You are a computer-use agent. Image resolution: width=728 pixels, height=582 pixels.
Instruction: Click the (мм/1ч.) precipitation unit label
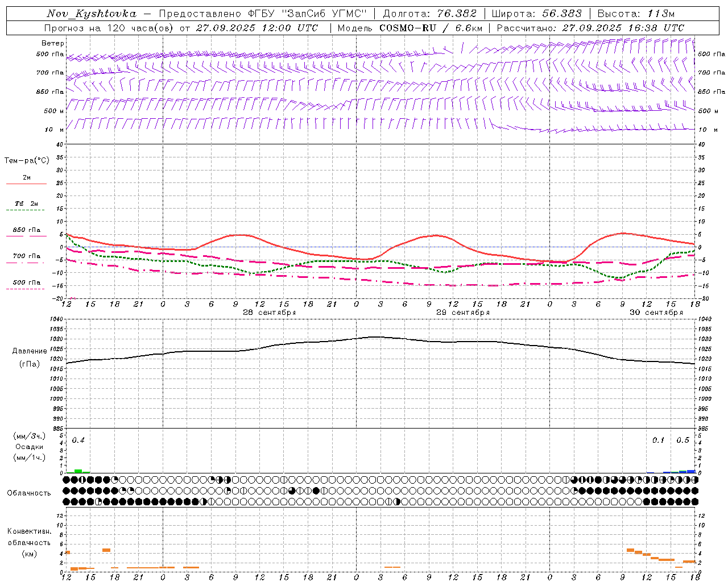(x=30, y=458)
